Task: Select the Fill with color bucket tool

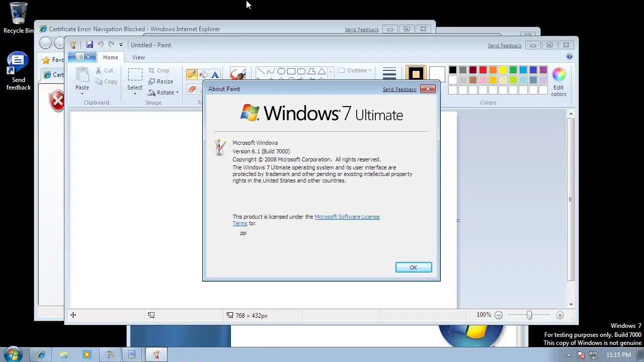Action: 203,74
